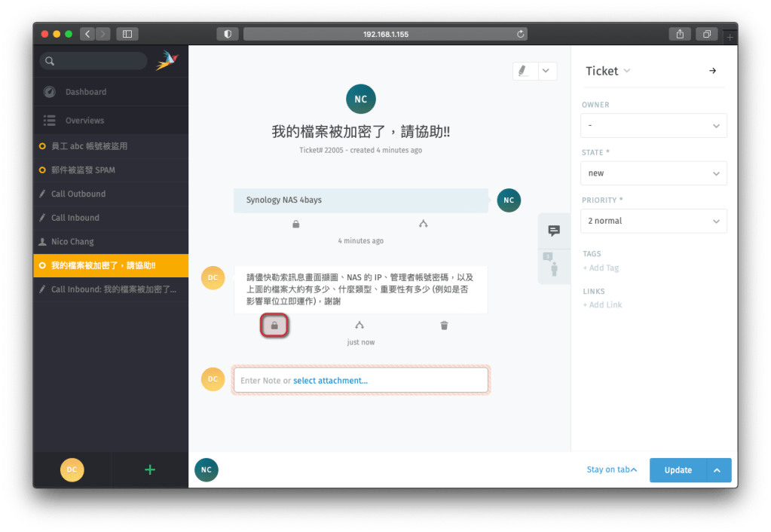Click the sidebar search field

[94, 61]
